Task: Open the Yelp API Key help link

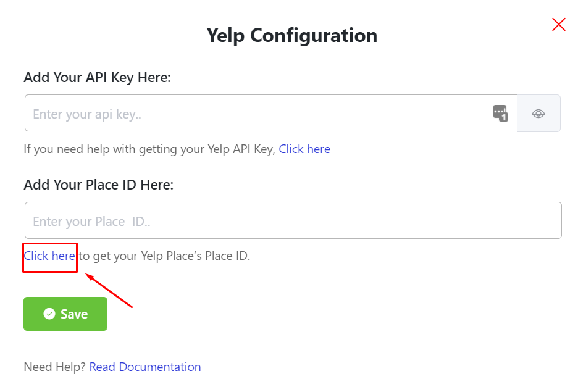Action: 304,149
